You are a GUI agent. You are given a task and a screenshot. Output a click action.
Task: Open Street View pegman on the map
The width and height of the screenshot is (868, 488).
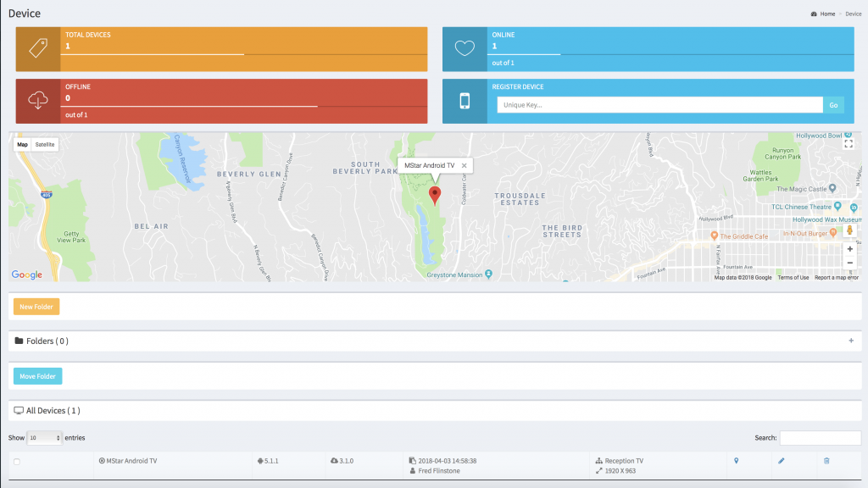pos(849,230)
